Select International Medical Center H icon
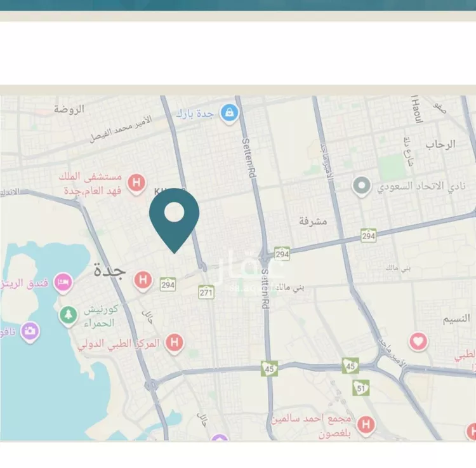 (x=175, y=343)
